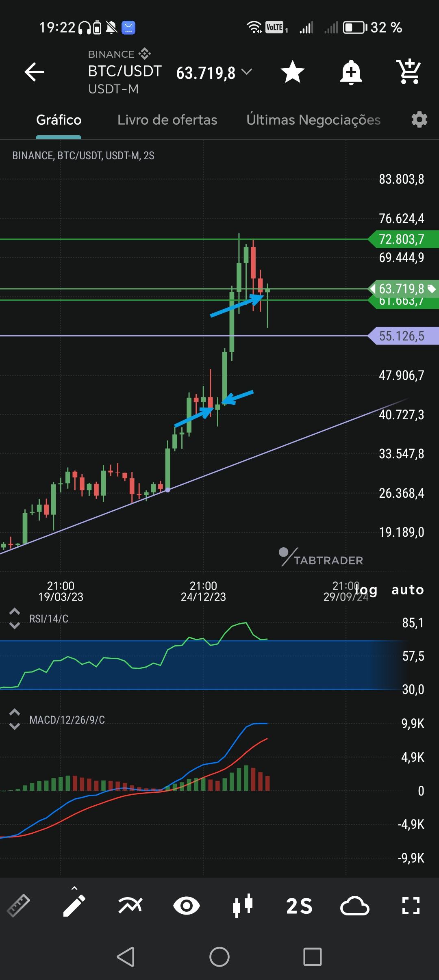The height and width of the screenshot is (980, 439).
Task: Select the 55.126,5 purple level label
Action: tap(403, 336)
